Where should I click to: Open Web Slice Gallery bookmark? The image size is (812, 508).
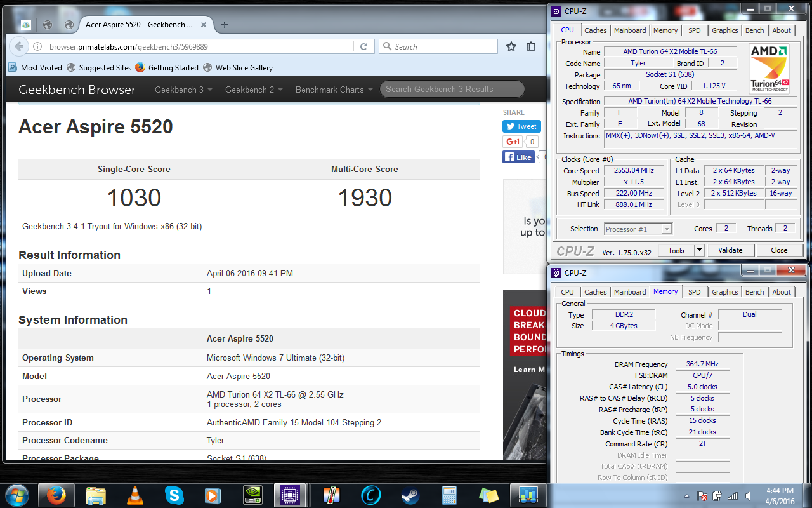click(238, 67)
